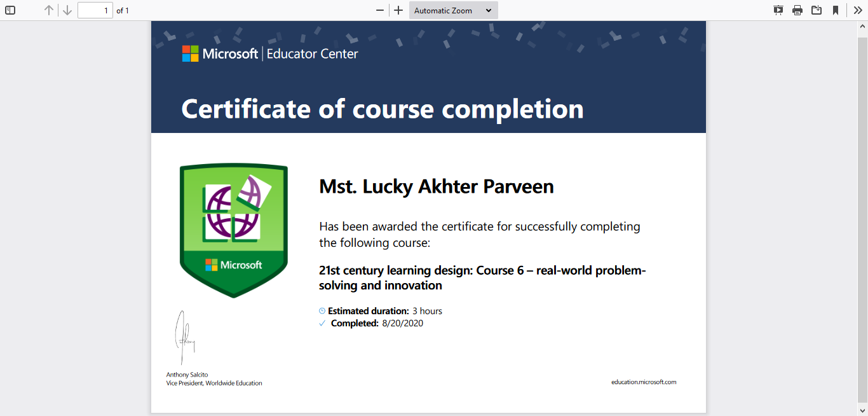Download the PDF file
The image size is (868, 416).
point(817,10)
